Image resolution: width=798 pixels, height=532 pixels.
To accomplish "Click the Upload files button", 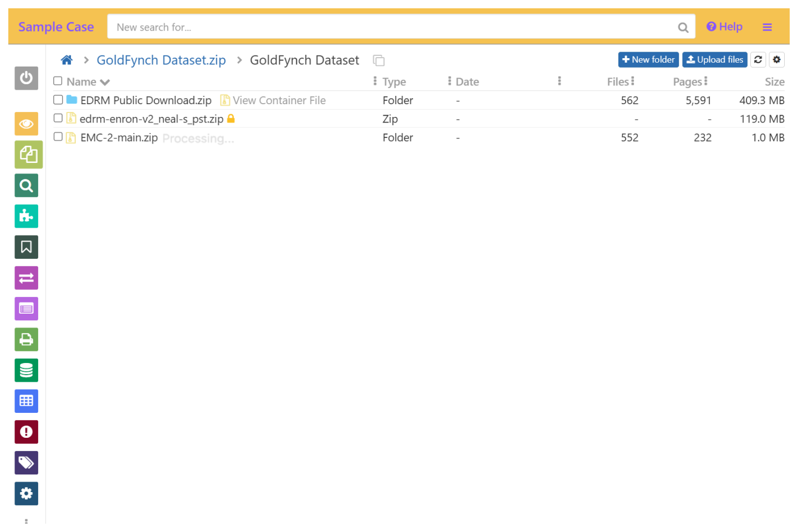I will (x=714, y=60).
